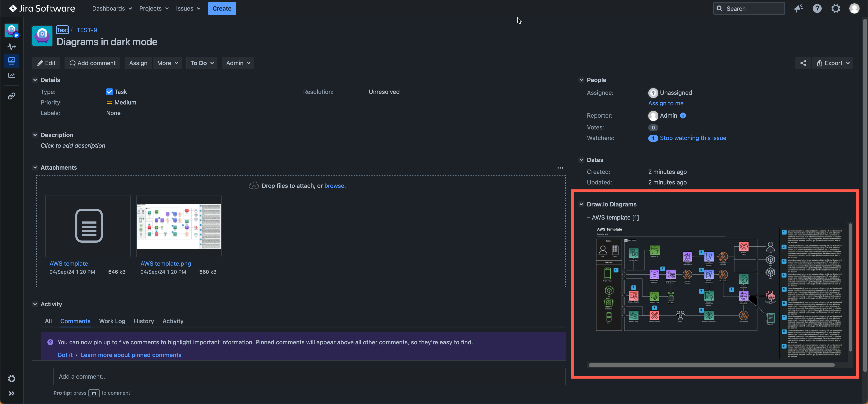Screen dimensions: 868x404
Task: Collapse the Details section
Action: 35,80
